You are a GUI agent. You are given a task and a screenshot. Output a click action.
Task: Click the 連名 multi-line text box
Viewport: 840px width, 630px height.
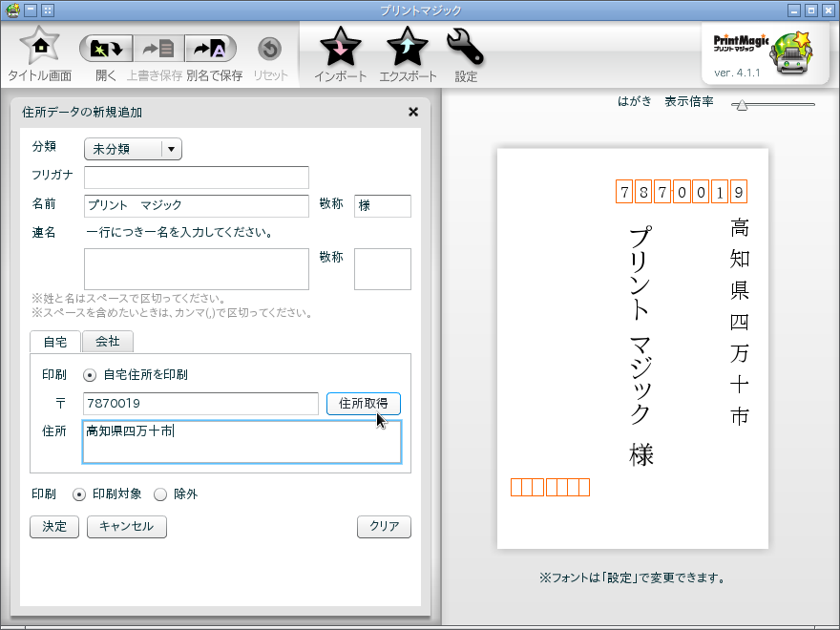[197, 269]
